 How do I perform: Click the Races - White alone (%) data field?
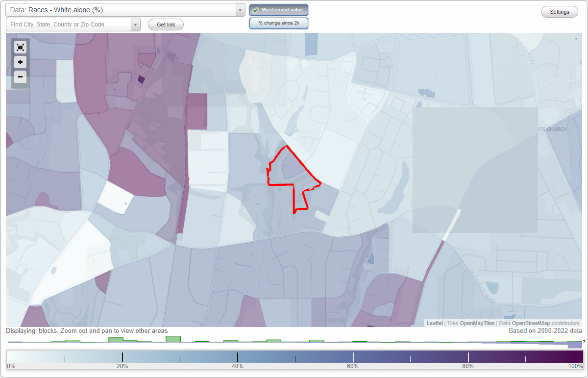coord(121,10)
